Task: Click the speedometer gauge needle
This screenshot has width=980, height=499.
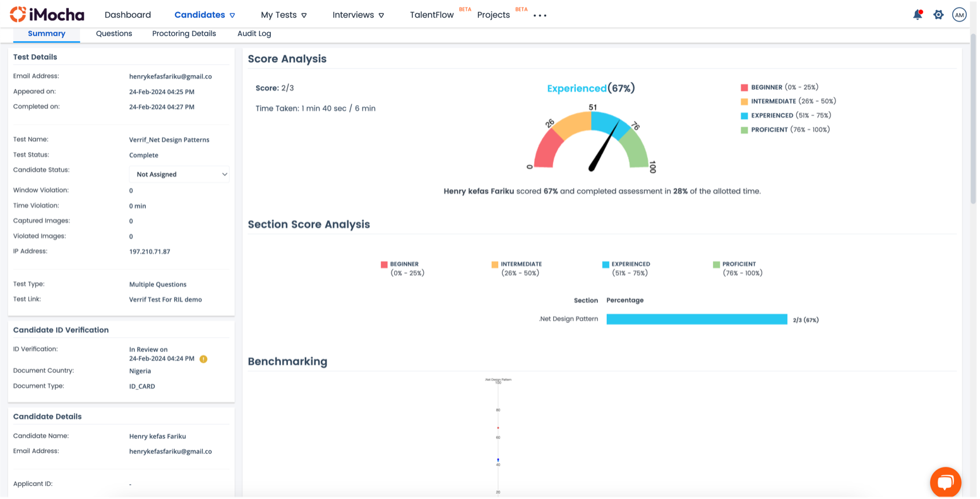Action: click(x=604, y=146)
